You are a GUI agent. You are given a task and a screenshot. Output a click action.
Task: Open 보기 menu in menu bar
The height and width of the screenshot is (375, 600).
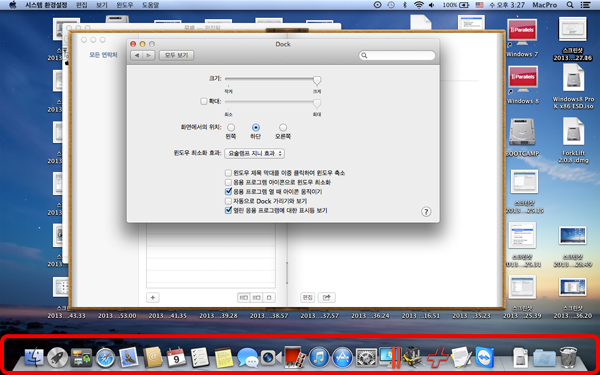coord(101,5)
